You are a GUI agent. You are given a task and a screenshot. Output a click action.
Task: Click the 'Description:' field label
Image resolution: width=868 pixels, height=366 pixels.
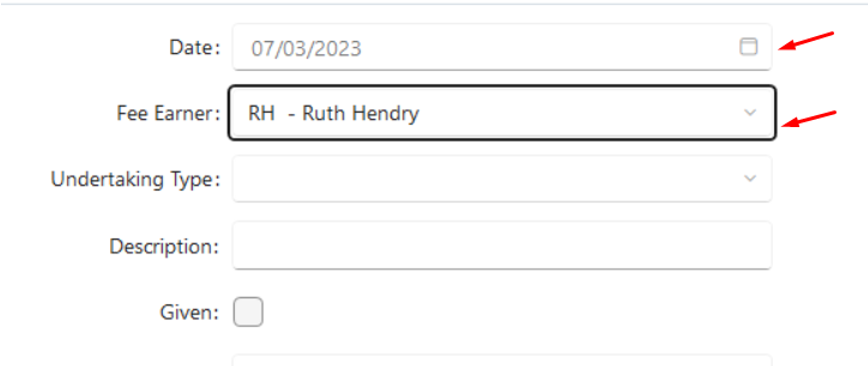(x=164, y=246)
